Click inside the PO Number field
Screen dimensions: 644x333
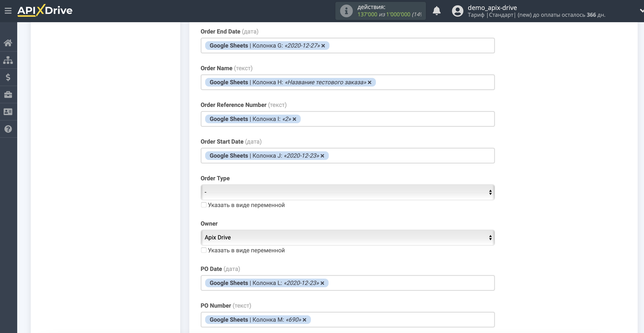tap(348, 320)
